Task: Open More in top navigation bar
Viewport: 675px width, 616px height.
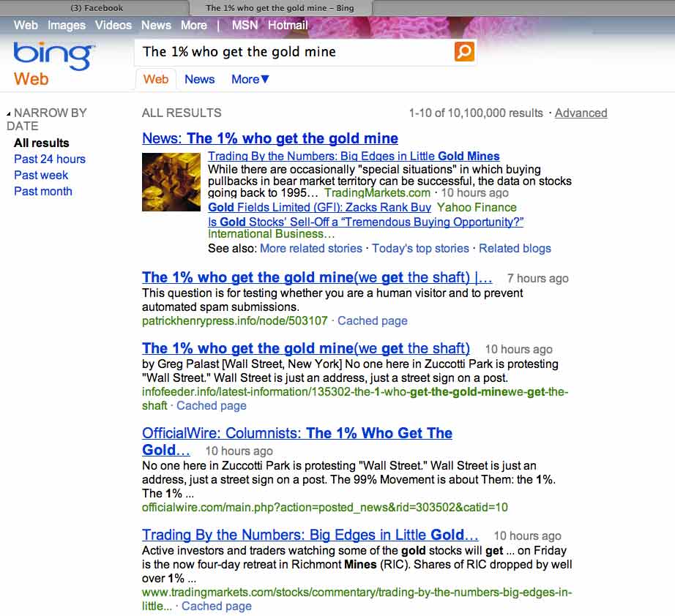Action: pos(194,25)
